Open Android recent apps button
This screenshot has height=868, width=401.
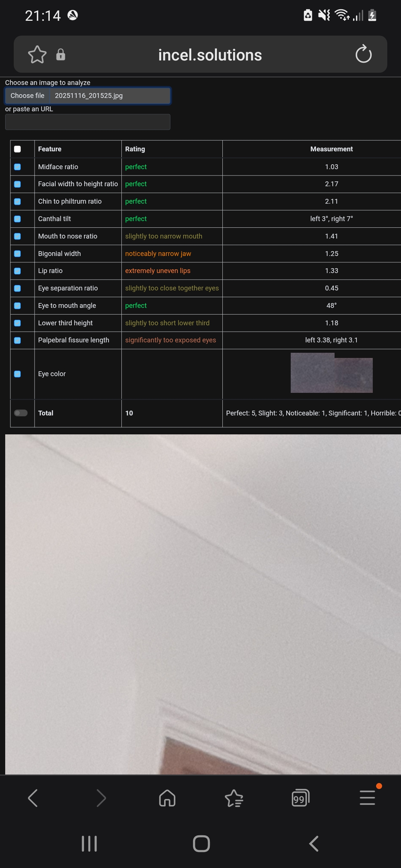[x=89, y=844]
